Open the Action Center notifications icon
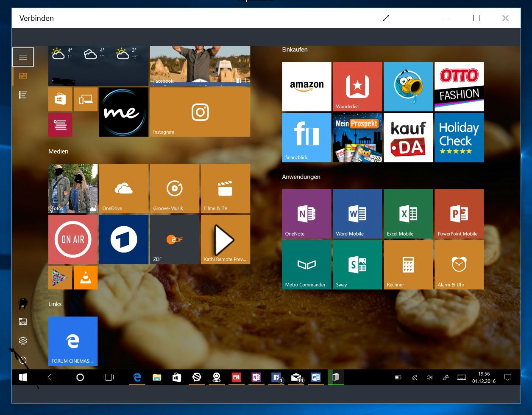532x415 pixels. coord(507,377)
